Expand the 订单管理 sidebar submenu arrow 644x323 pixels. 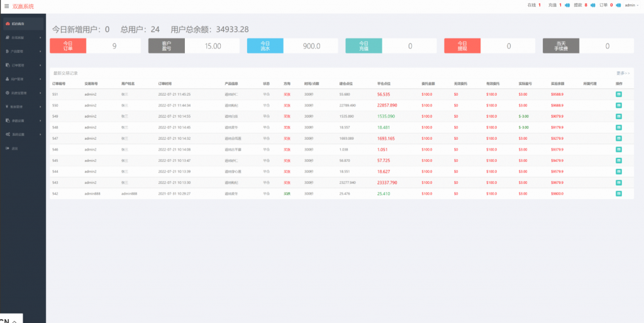(x=40, y=65)
